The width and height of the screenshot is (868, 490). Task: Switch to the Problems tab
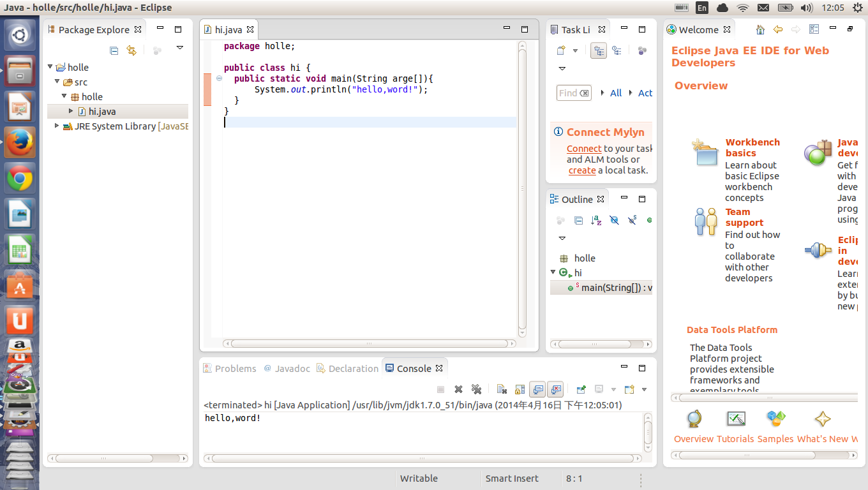[x=230, y=369]
